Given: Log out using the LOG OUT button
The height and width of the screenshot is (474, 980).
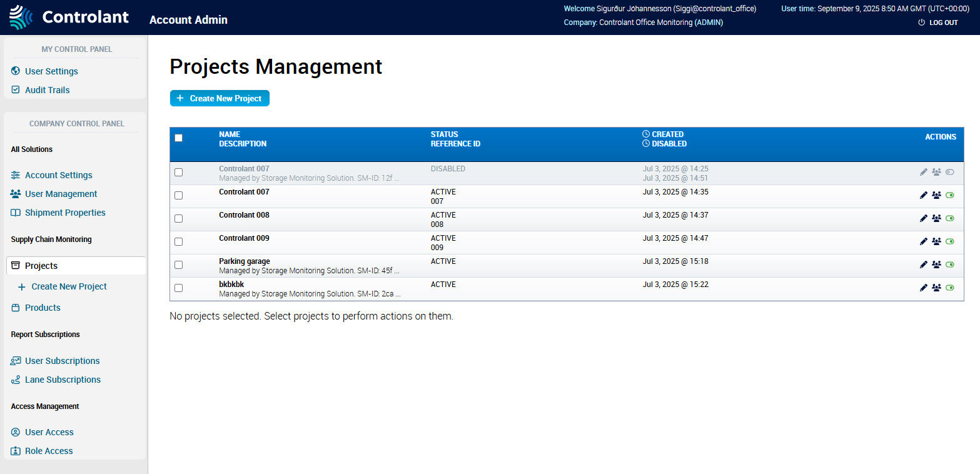Looking at the screenshot, I should 937,23.
